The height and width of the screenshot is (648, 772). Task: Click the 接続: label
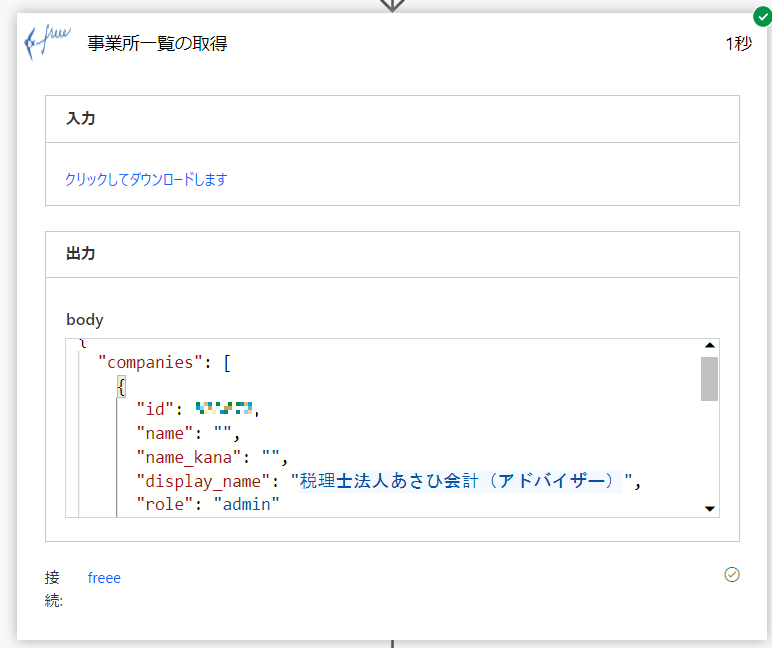(x=53, y=588)
